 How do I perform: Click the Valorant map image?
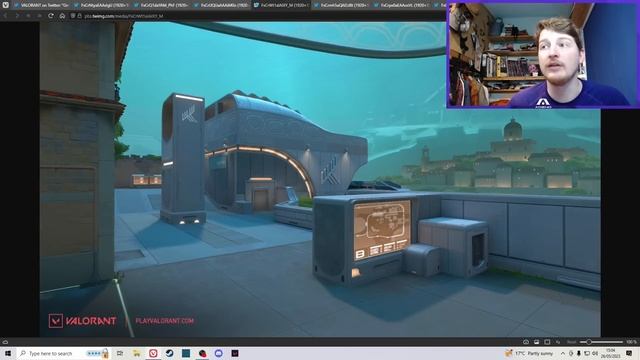pos(320,179)
